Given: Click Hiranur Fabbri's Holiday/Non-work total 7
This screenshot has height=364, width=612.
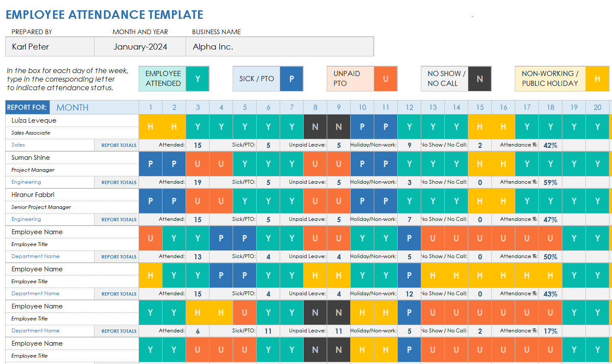Looking at the screenshot, I should click(409, 220).
